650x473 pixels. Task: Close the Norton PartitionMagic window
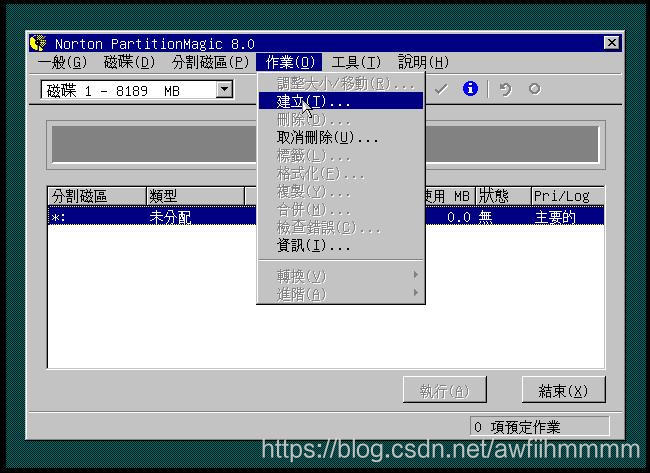click(611, 43)
